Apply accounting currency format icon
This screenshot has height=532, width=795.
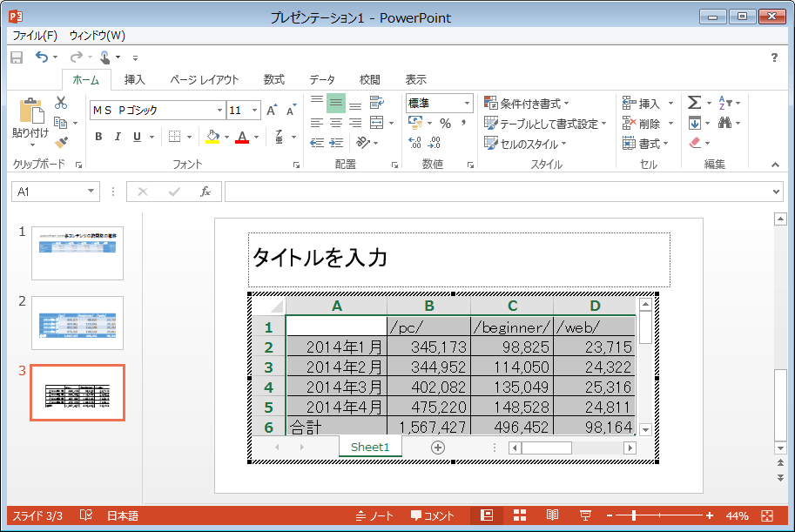click(x=415, y=123)
